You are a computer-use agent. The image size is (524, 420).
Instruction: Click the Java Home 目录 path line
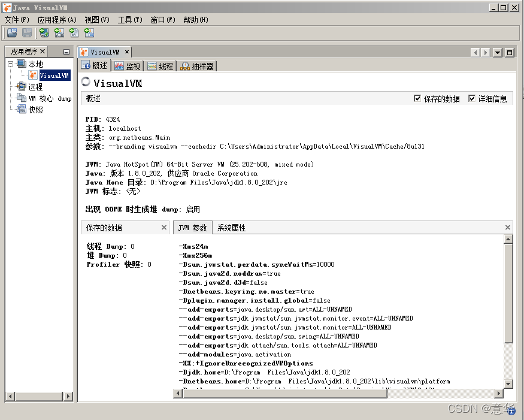pos(186,182)
